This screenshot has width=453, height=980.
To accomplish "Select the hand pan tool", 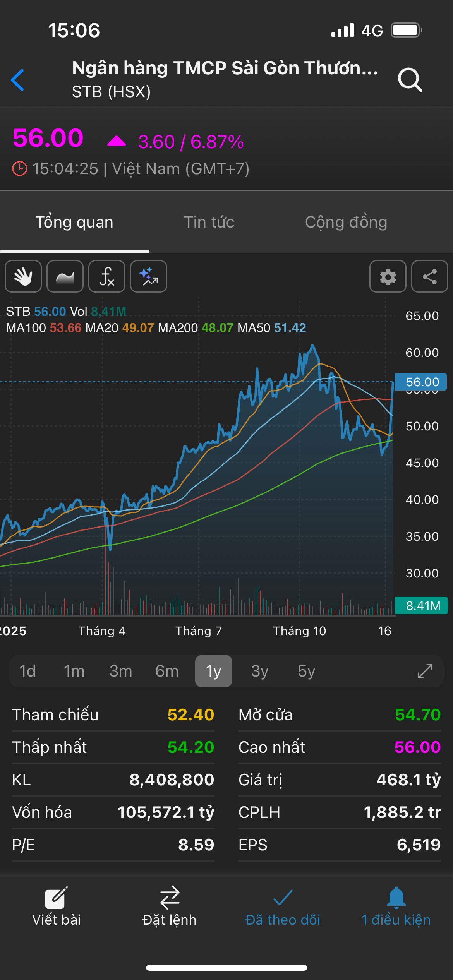I will coord(23,276).
